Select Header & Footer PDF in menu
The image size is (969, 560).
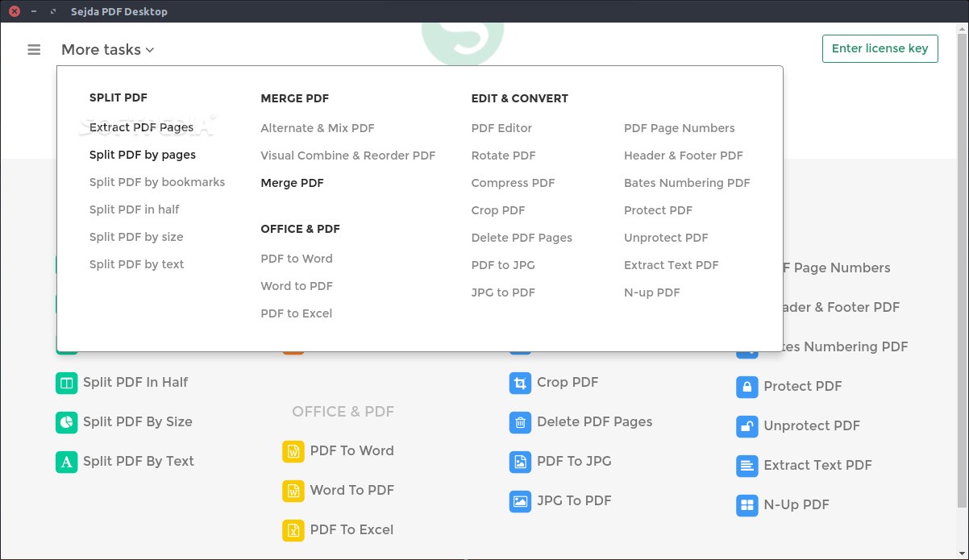pos(684,156)
